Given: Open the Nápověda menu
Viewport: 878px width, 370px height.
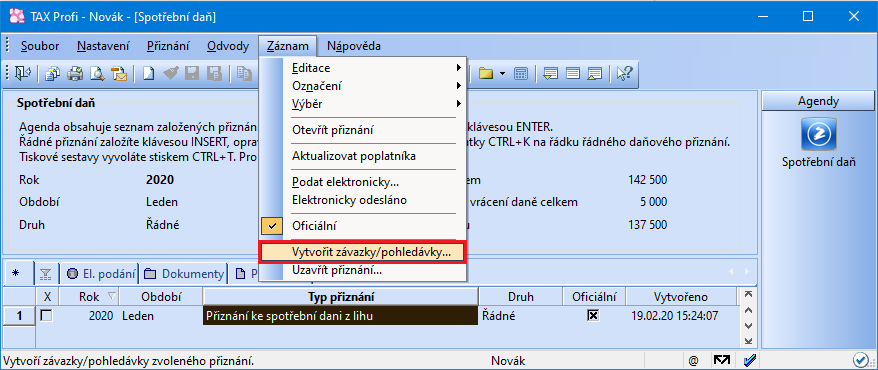Looking at the screenshot, I should pyautogui.click(x=354, y=46).
